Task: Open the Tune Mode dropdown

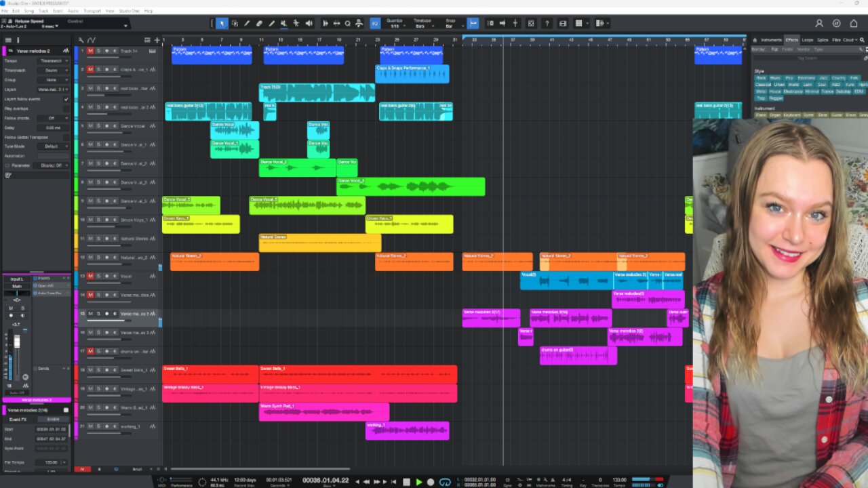Action: click(53, 146)
